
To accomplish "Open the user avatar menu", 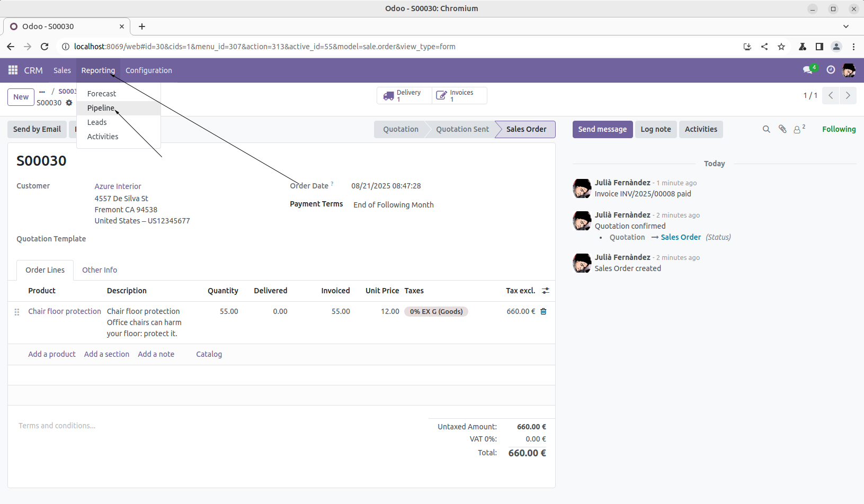I will [849, 70].
